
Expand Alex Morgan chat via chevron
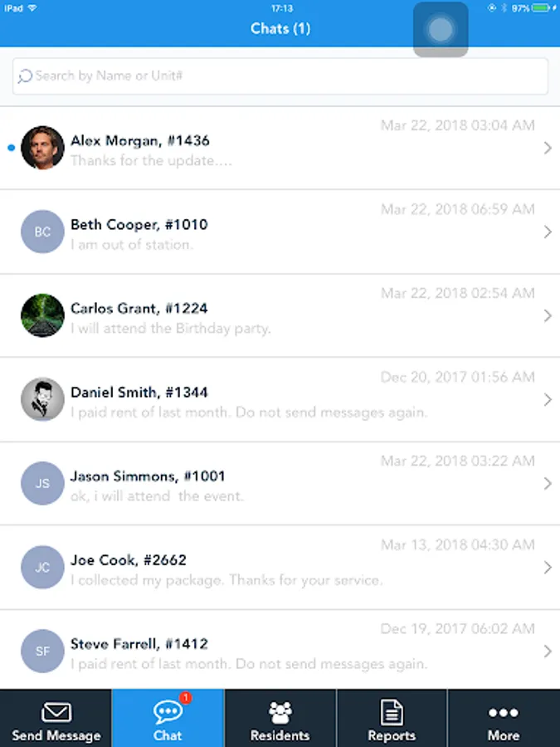548,149
